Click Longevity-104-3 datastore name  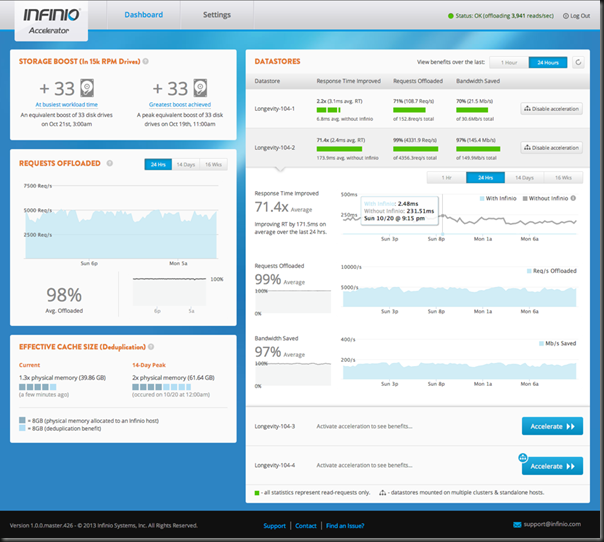click(x=275, y=426)
